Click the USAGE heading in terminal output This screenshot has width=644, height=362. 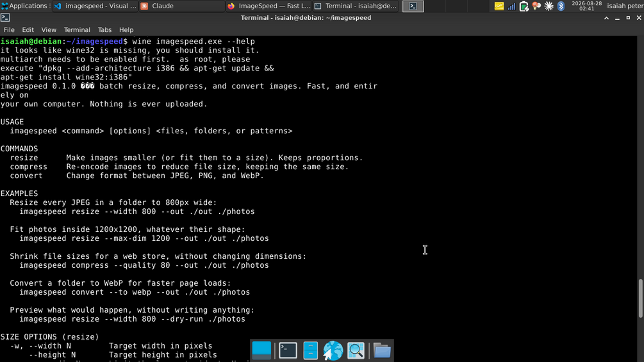[x=12, y=122]
